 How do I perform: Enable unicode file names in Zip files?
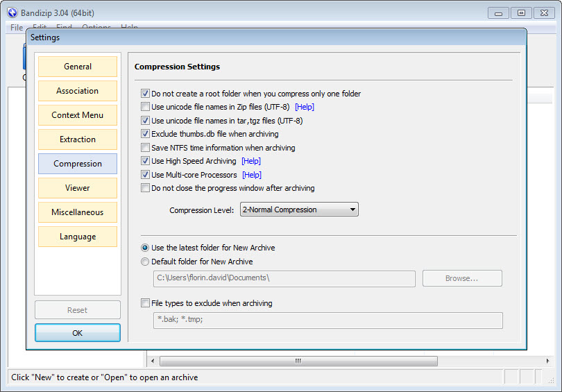click(x=145, y=107)
